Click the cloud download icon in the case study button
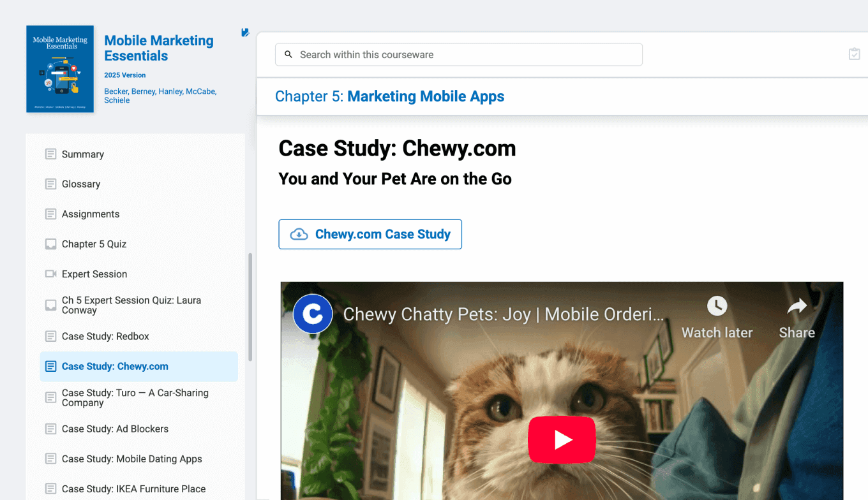This screenshot has width=868, height=500. coord(299,234)
